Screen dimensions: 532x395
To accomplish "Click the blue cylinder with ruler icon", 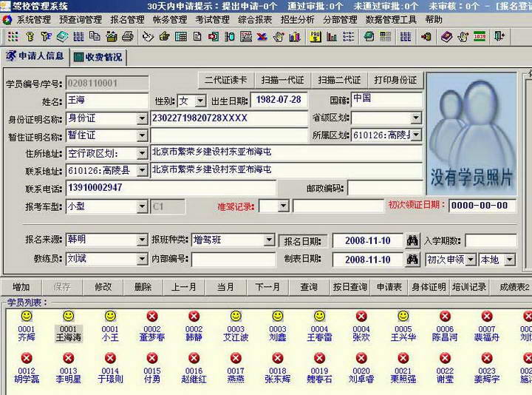I will pyautogui.click(x=229, y=36).
